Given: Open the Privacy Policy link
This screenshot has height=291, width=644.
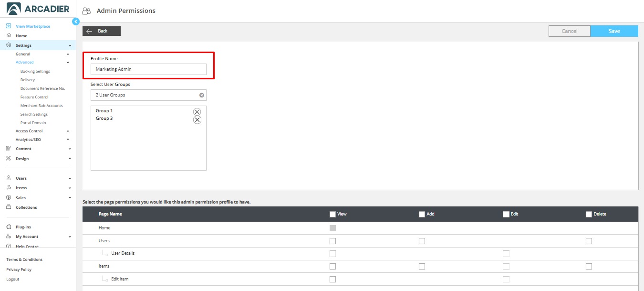Looking at the screenshot, I should click(19, 269).
